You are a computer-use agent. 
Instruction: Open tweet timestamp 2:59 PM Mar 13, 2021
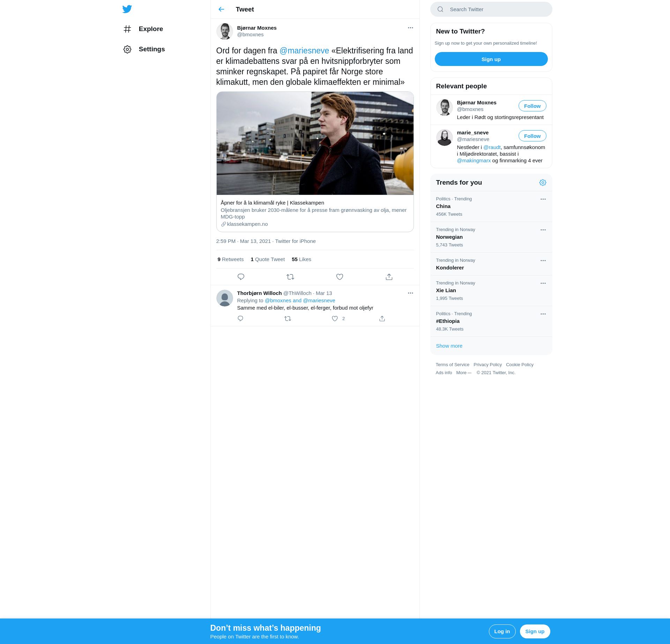pos(243,241)
